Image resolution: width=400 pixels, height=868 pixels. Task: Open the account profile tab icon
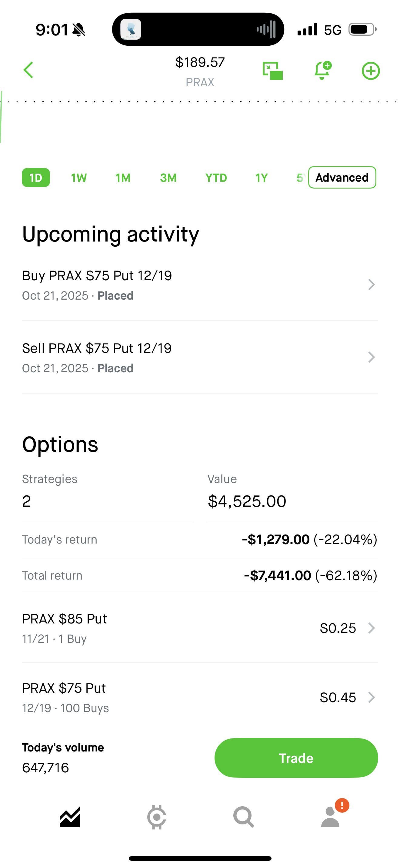click(331, 817)
